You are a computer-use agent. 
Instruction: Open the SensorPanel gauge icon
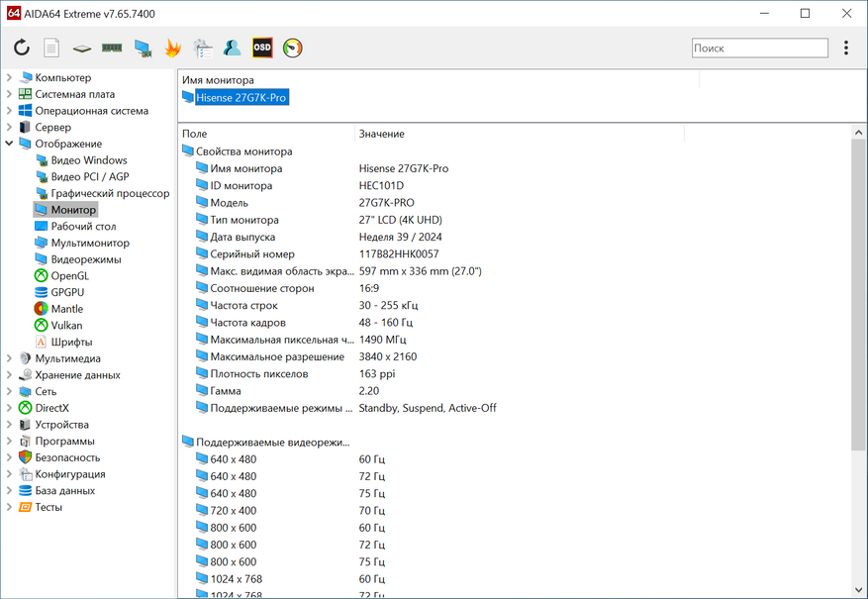pyautogui.click(x=292, y=49)
